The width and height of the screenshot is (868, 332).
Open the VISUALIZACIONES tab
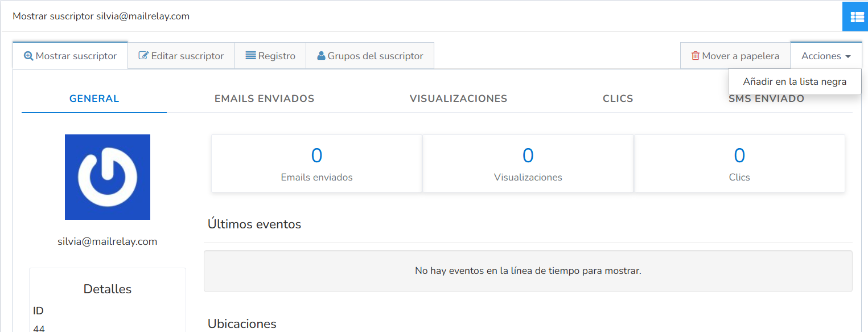pos(458,99)
